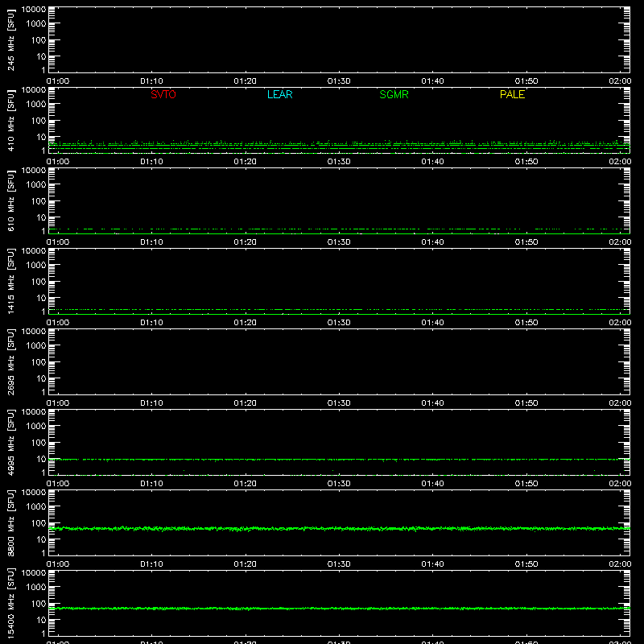Click 01:10 time label under 410 MHz panel
The width and height of the screenshot is (644, 644).
click(x=151, y=162)
